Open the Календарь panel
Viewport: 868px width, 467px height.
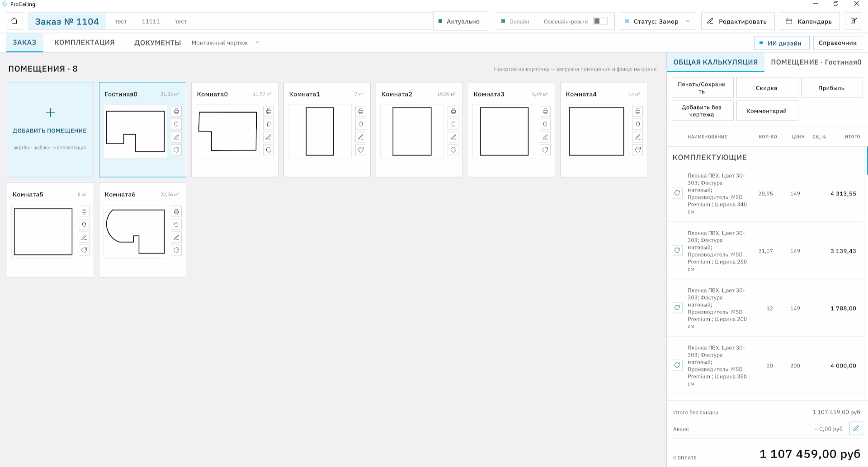click(x=809, y=21)
